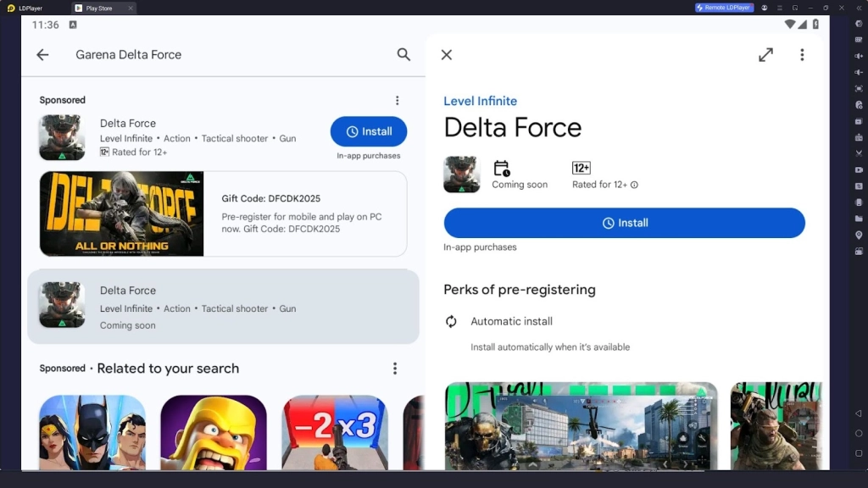Tap Android back triangle in sidebar

tap(859, 413)
